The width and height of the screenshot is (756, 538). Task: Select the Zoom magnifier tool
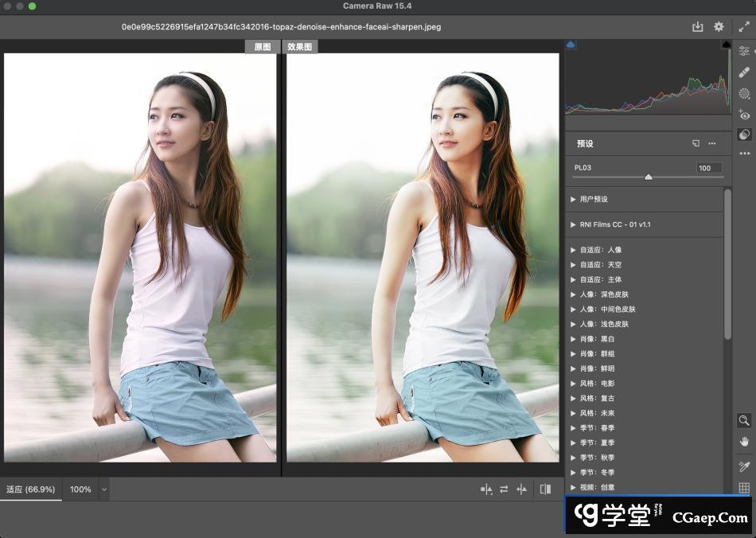744,420
